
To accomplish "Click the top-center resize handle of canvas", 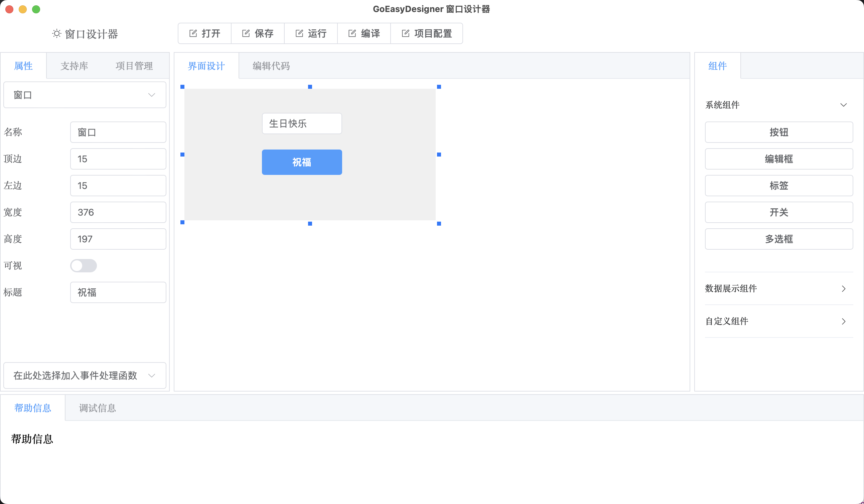I will click(310, 87).
